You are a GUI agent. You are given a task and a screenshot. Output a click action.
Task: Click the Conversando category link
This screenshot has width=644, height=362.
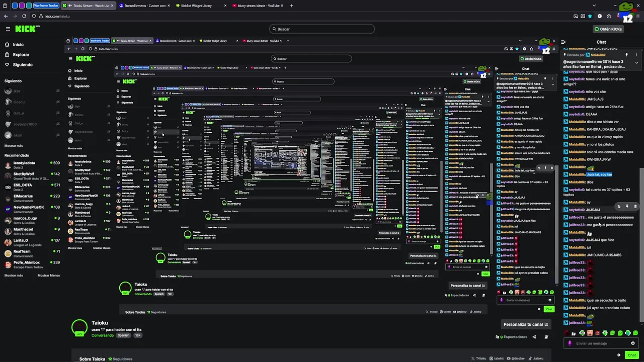tap(103, 335)
